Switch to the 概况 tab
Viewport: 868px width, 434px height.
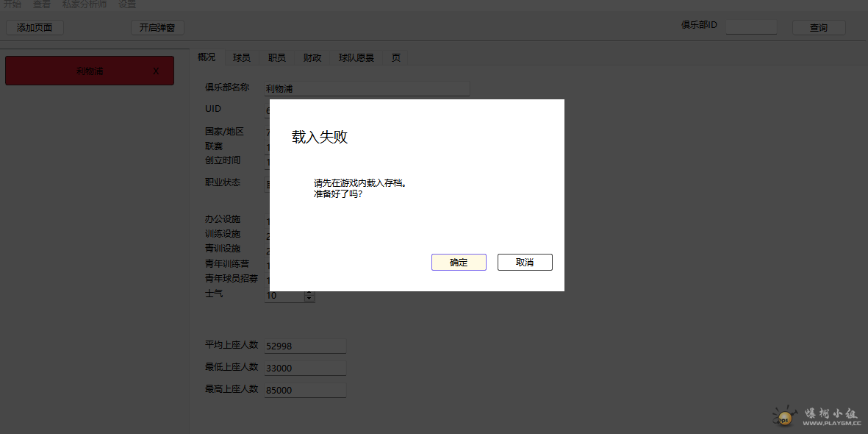click(x=207, y=57)
